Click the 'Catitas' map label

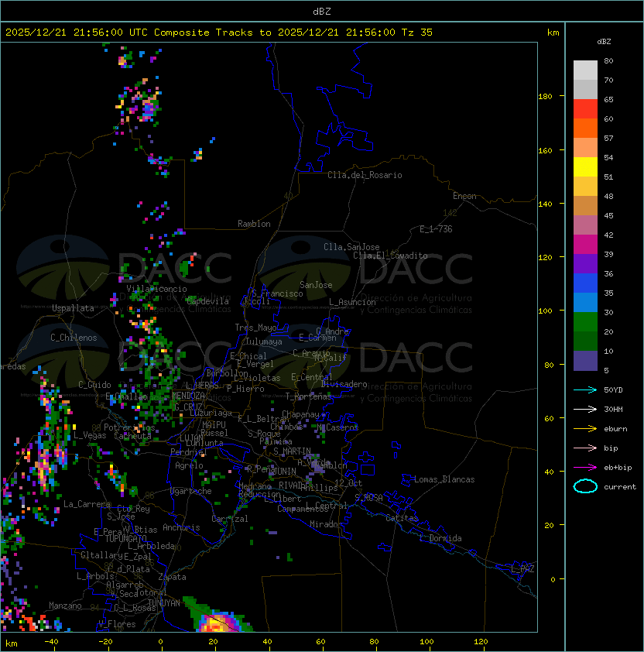[x=402, y=518]
